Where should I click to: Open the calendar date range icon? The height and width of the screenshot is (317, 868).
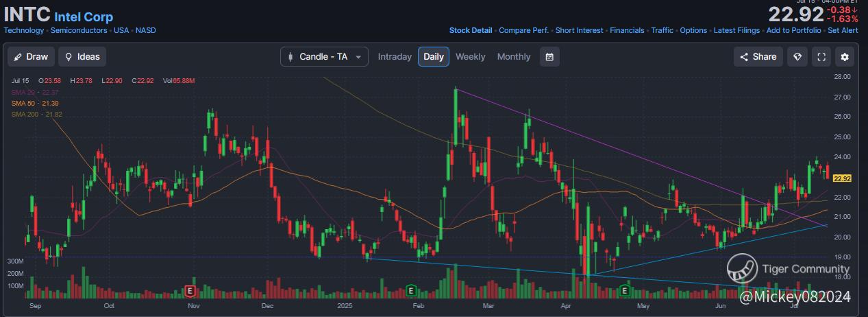pyautogui.click(x=549, y=57)
